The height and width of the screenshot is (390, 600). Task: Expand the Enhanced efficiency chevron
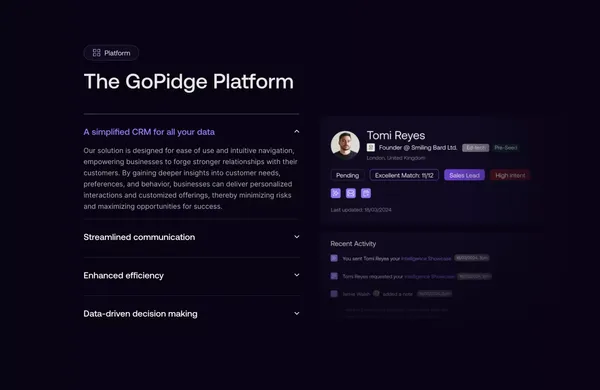click(297, 275)
